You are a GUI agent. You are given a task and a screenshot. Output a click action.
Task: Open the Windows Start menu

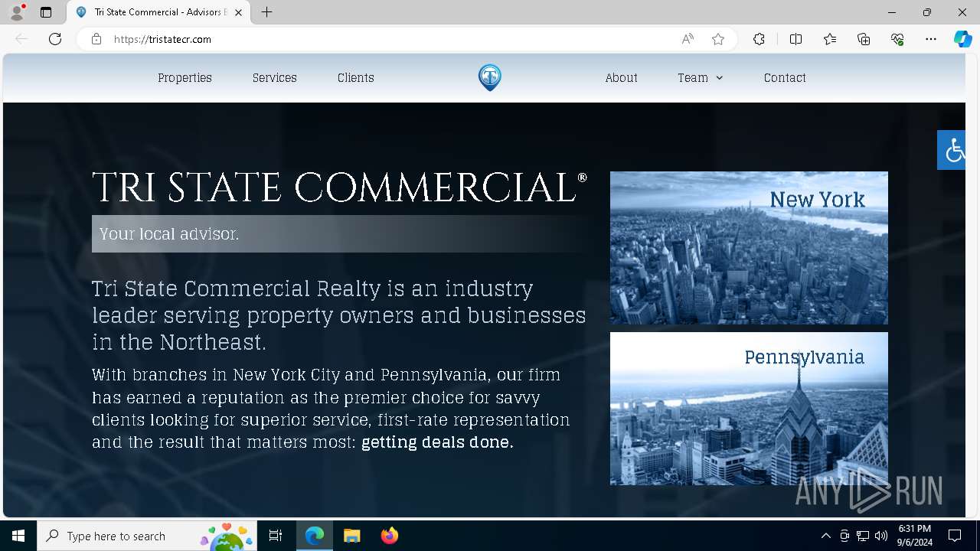coord(18,536)
